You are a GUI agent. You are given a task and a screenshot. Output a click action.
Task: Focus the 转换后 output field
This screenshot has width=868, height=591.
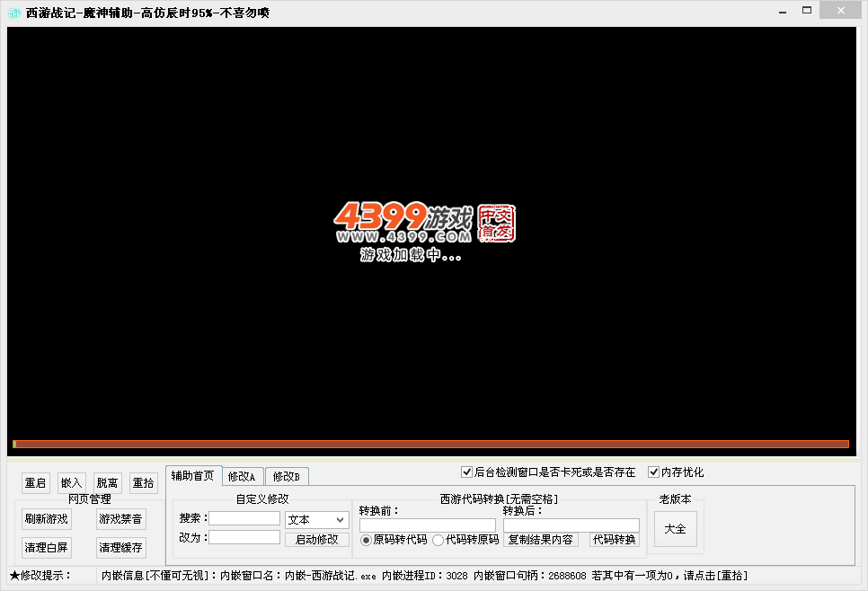[x=571, y=525]
